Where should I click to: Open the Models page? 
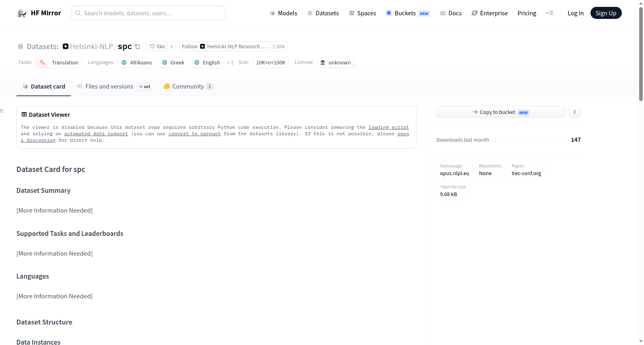tap(283, 13)
